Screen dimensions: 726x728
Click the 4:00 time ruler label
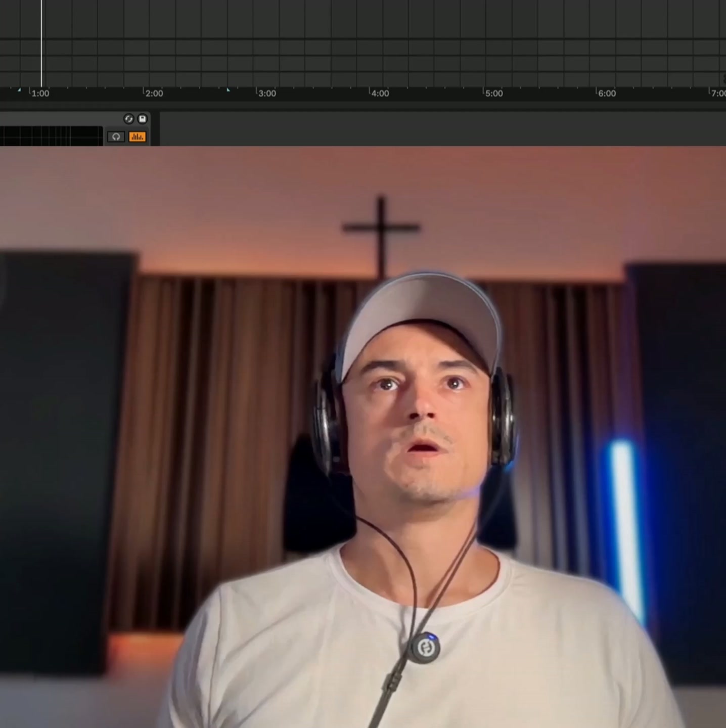(x=380, y=94)
